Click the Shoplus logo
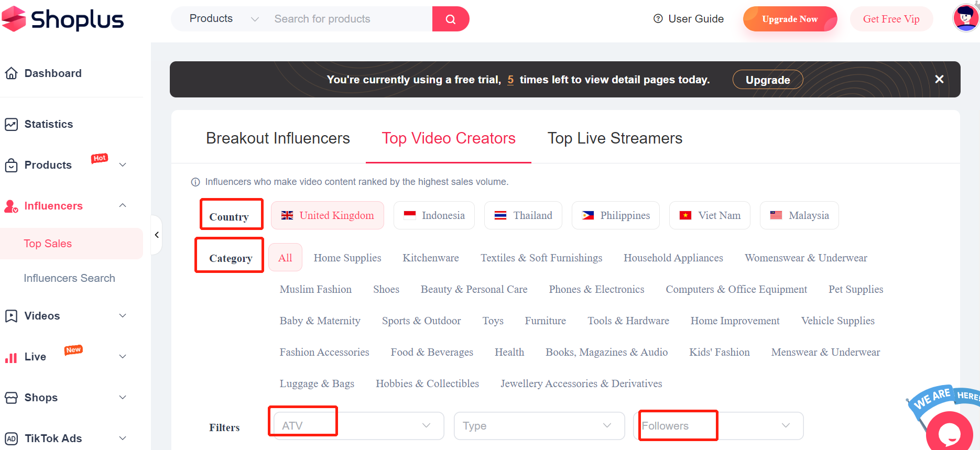This screenshot has height=450, width=980. pyautogui.click(x=63, y=19)
